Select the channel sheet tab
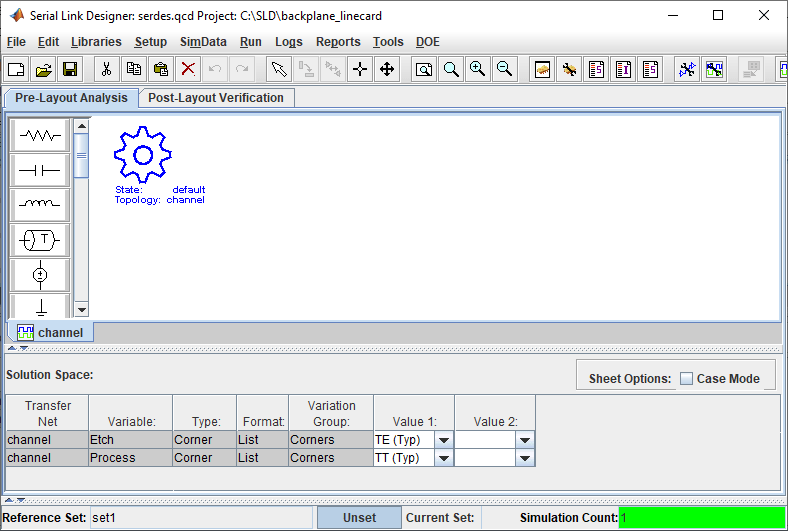The height and width of the screenshot is (531, 788). (x=51, y=333)
